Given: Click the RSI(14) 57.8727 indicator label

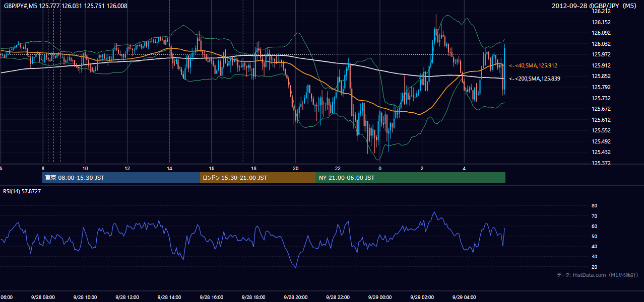Looking at the screenshot, I should click(x=22, y=191).
